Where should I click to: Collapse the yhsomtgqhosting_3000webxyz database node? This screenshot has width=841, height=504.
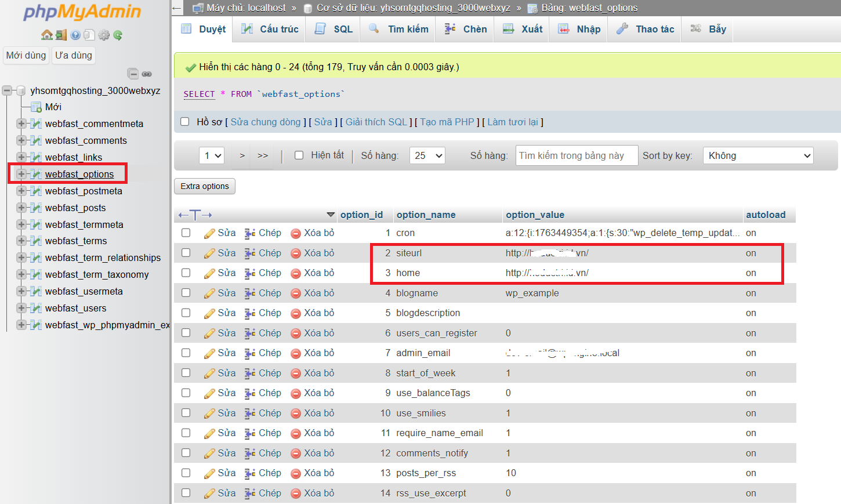click(x=7, y=90)
